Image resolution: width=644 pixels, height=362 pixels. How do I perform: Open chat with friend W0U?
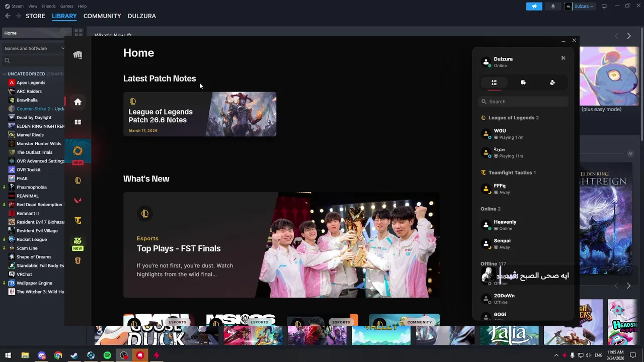[x=523, y=134]
